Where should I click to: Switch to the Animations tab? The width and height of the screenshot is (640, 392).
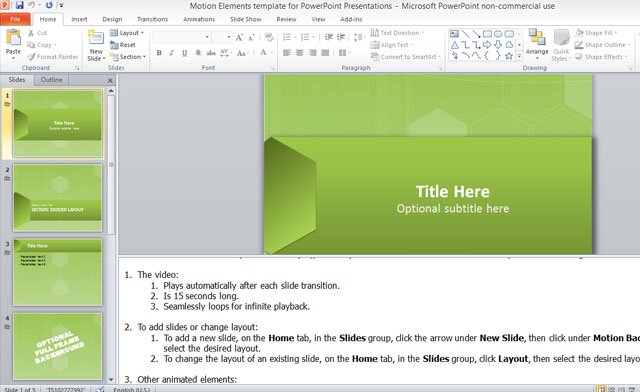coord(199,19)
